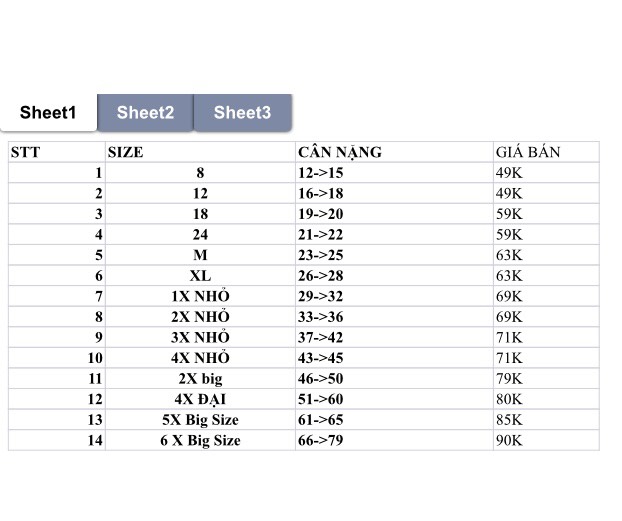Select the SIZE column header

click(200, 152)
